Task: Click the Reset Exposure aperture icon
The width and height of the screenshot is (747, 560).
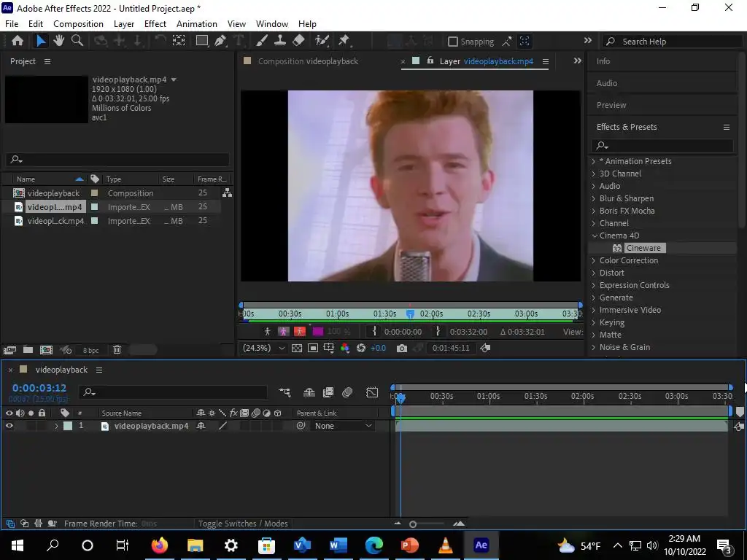Action: point(361,348)
